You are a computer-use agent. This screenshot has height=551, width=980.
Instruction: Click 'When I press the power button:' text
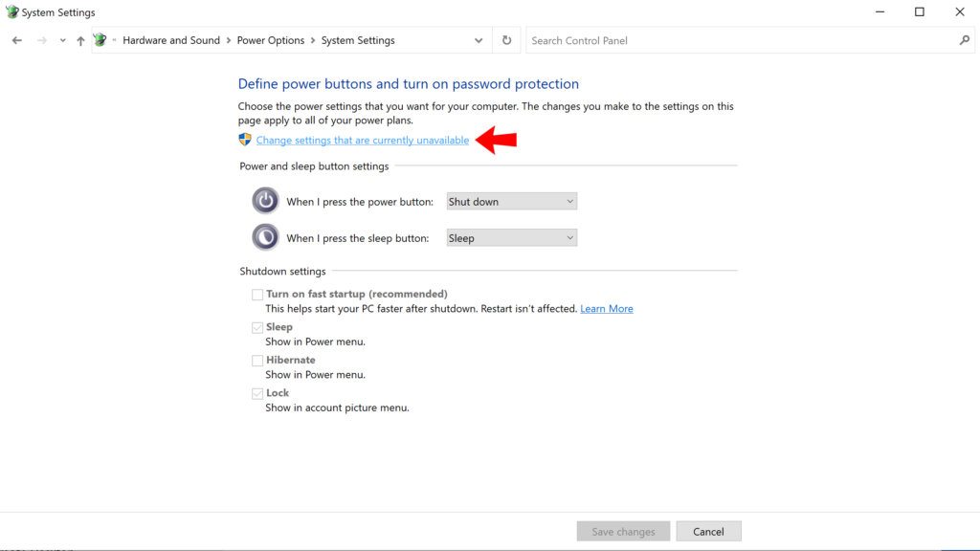tap(360, 202)
